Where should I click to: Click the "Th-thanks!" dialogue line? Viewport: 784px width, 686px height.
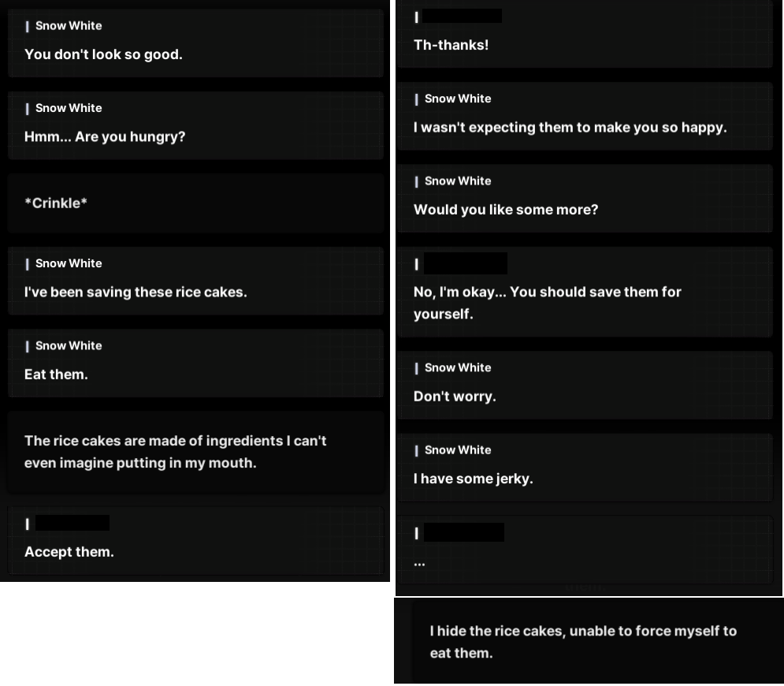451,45
